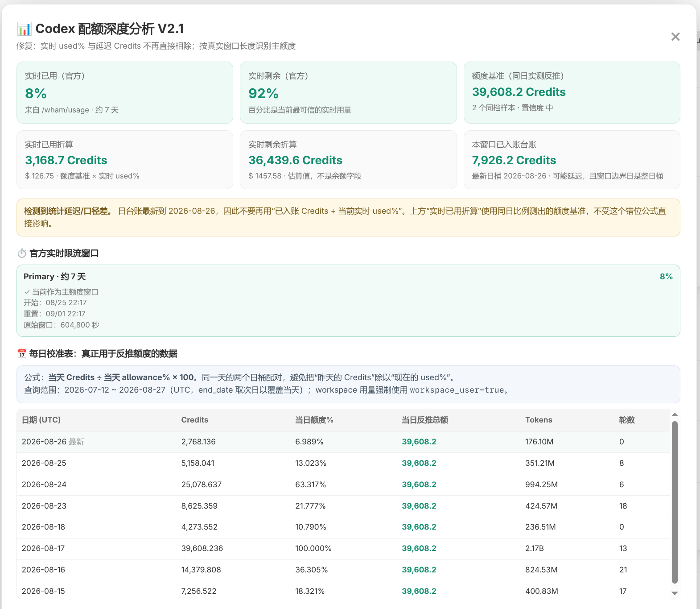Click the percentage cell 36.305%

click(x=312, y=570)
